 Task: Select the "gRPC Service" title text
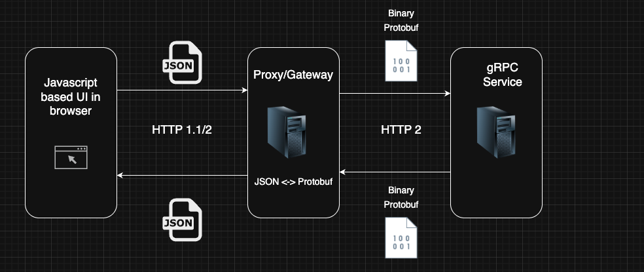pyautogui.click(x=503, y=75)
